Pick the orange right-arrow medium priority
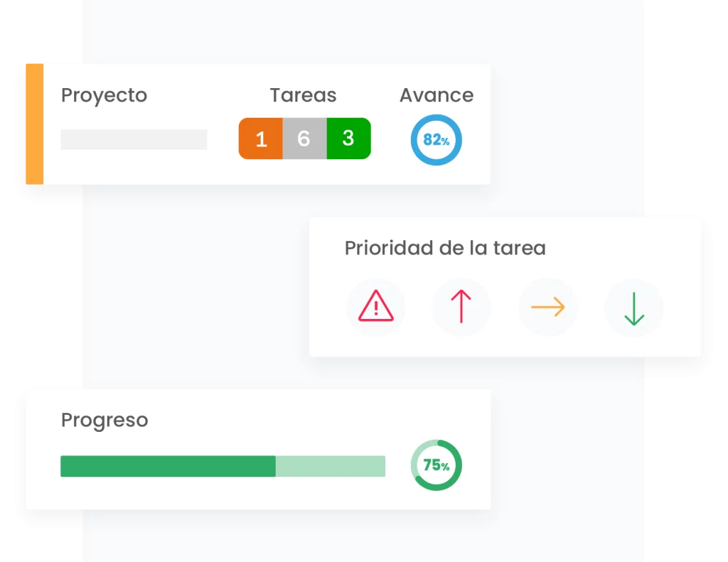The height and width of the screenshot is (562, 728). click(548, 307)
